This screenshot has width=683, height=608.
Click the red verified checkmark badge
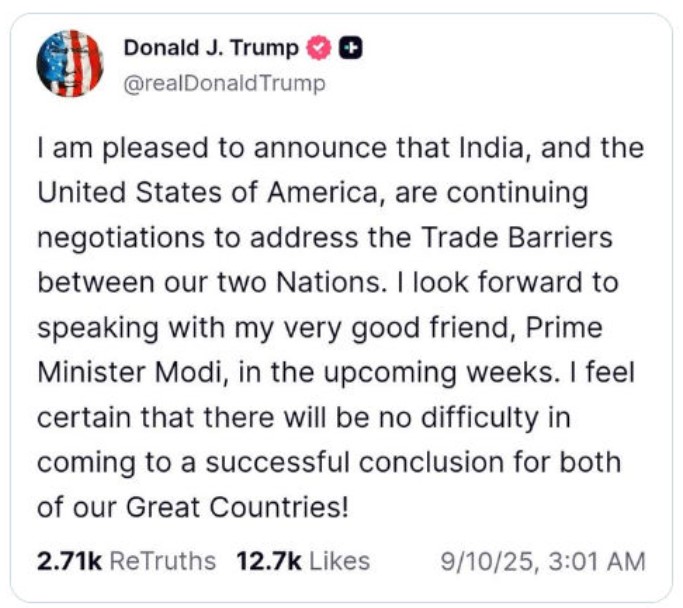(x=318, y=48)
